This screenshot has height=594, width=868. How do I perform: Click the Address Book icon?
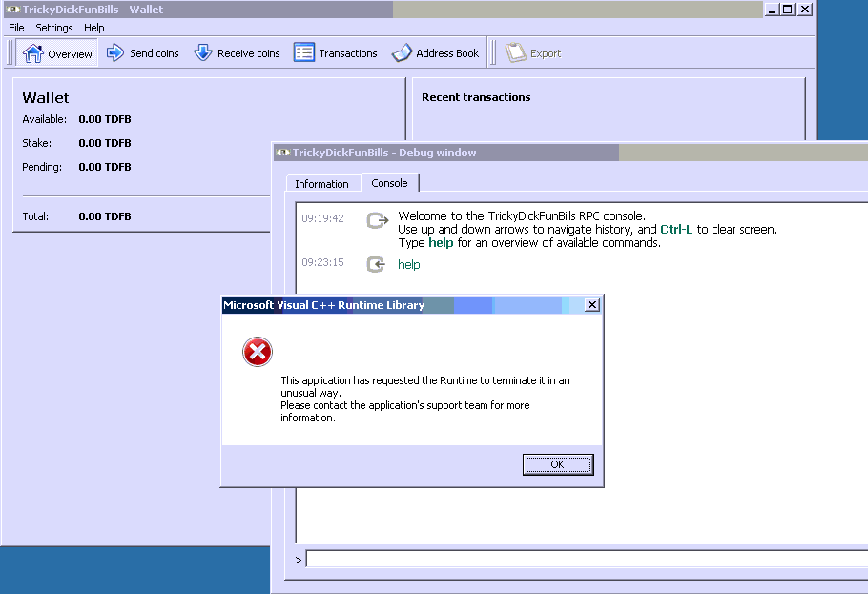(402, 52)
